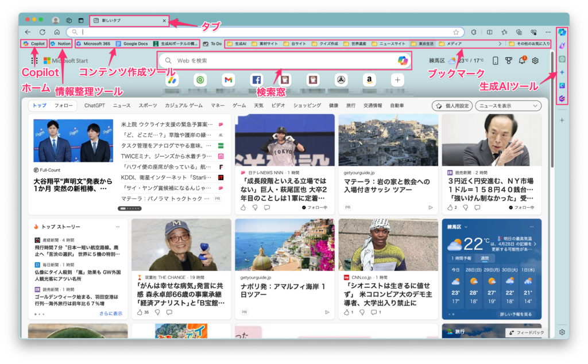Toggle the フォロー中 button on the 日テレNEWS article
The width and height of the screenshot is (588, 364).
[315, 207]
